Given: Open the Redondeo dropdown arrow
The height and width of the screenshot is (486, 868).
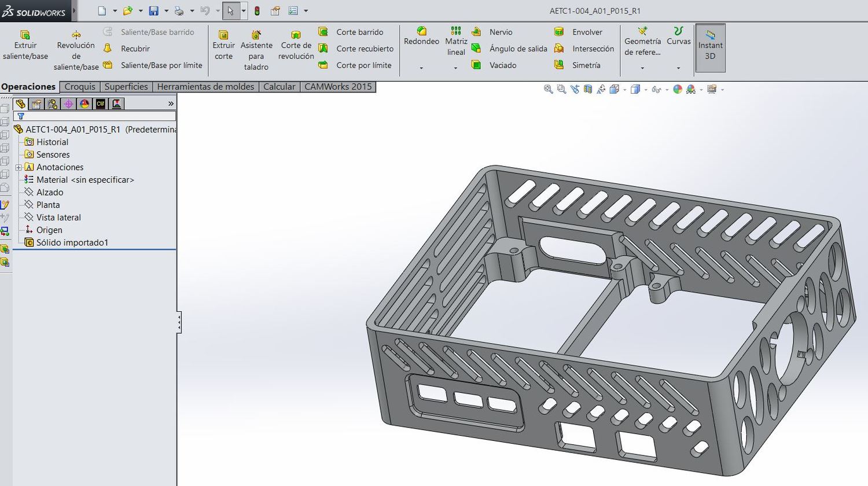Looking at the screenshot, I should [421, 68].
